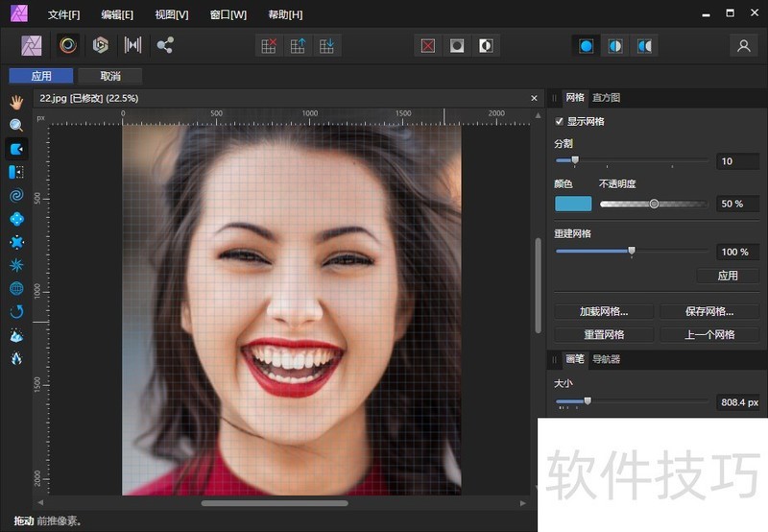Switch to the Photo persona icon
This screenshot has height=532, width=768.
[32, 45]
